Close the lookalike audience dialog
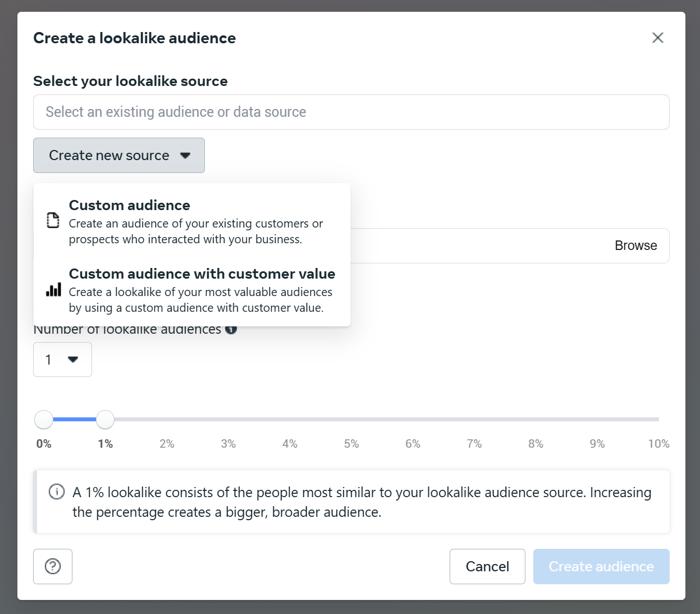The width and height of the screenshot is (700, 614). tap(658, 38)
